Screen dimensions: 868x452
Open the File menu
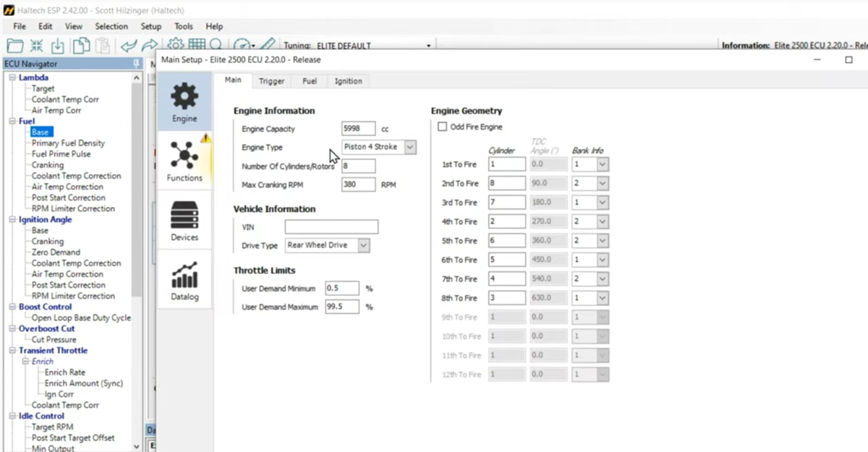20,27
